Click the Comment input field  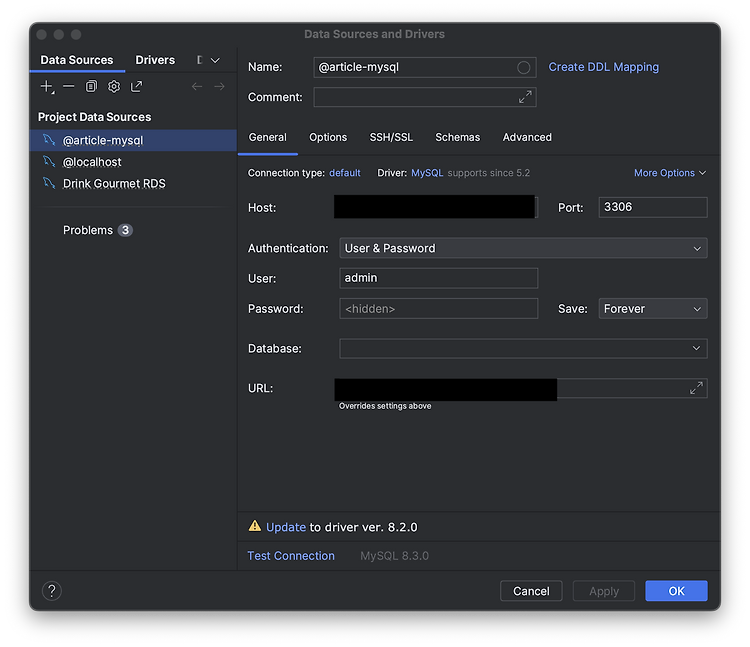[424, 97]
